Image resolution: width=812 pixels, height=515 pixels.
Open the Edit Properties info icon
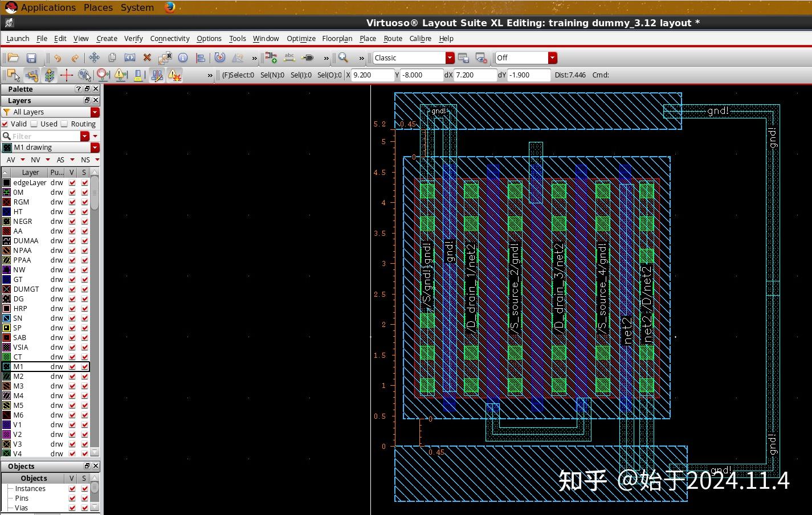tap(183, 58)
